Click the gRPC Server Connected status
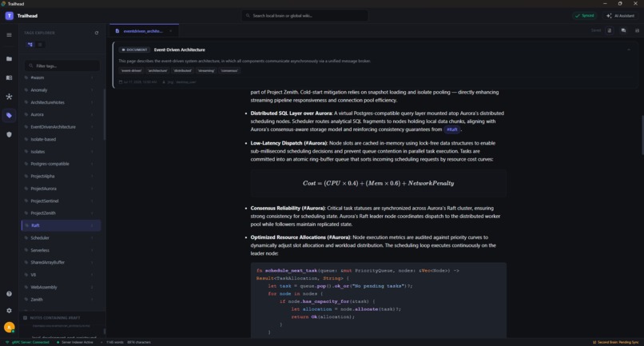This screenshot has height=346, width=644. pos(27,342)
